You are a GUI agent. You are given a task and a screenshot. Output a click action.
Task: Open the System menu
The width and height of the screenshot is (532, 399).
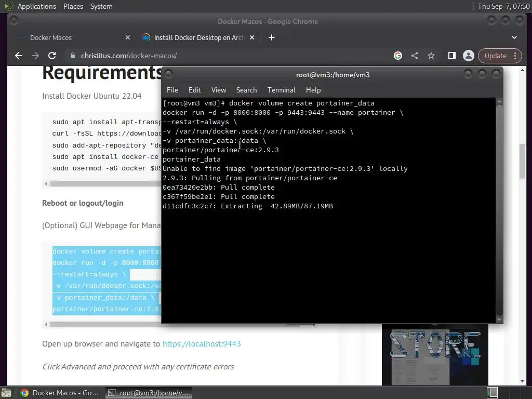tap(101, 6)
